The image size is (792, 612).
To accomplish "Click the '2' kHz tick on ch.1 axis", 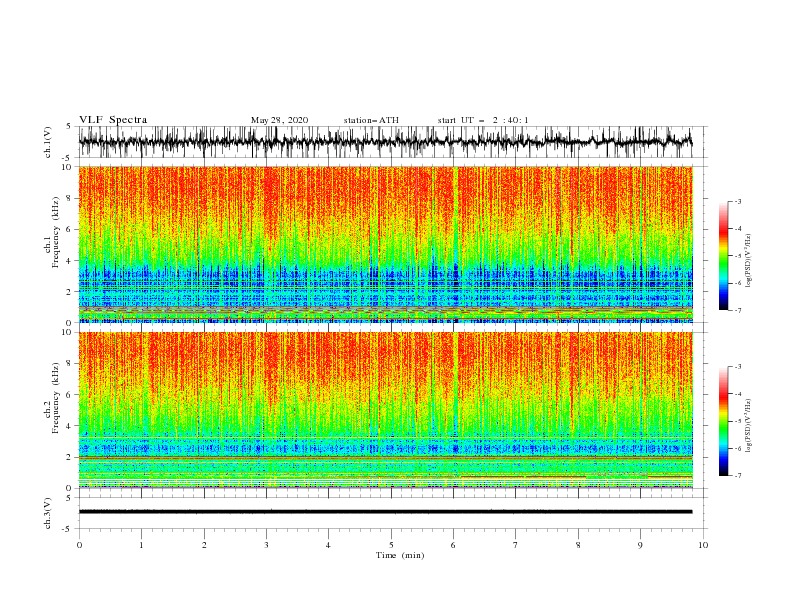I will coord(70,291).
